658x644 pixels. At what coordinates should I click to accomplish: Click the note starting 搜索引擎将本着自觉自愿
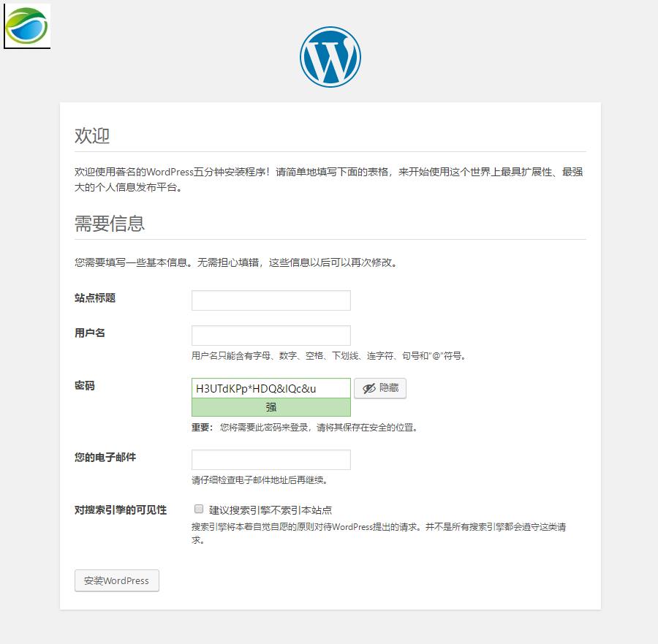click(379, 533)
